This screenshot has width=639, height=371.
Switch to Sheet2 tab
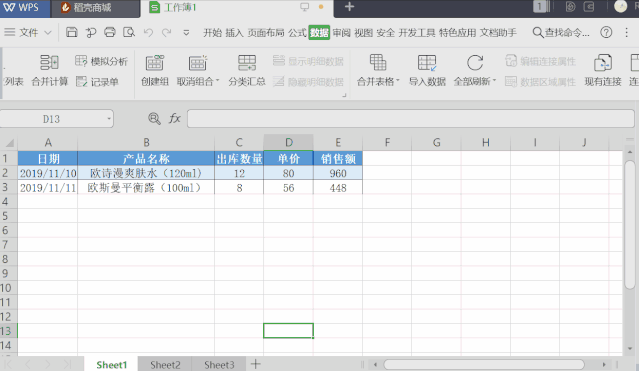pos(165,364)
